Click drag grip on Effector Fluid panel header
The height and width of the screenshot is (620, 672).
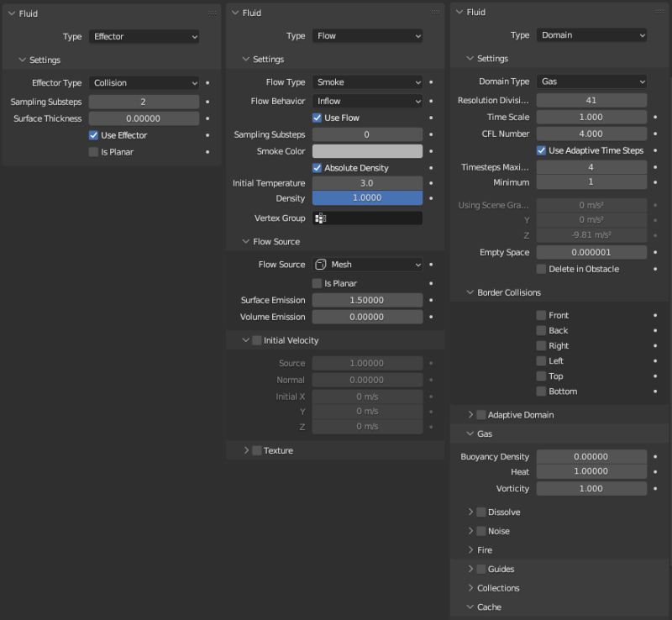coord(213,13)
